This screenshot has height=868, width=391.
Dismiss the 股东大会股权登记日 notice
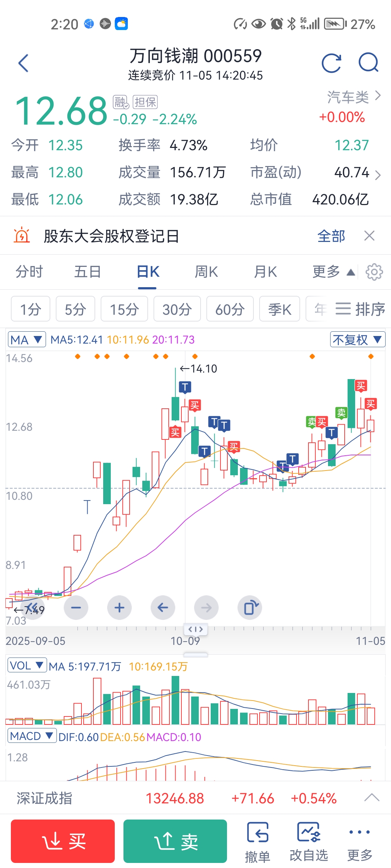[369, 236]
